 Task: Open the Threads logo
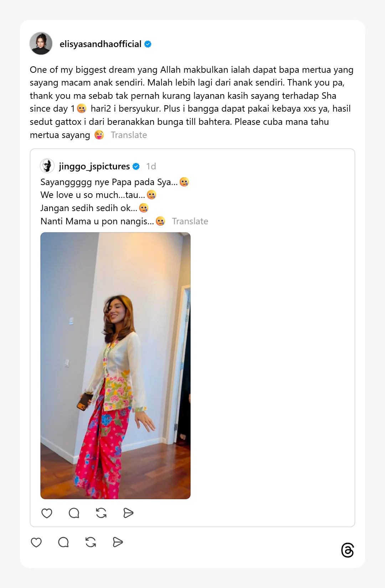point(348,550)
